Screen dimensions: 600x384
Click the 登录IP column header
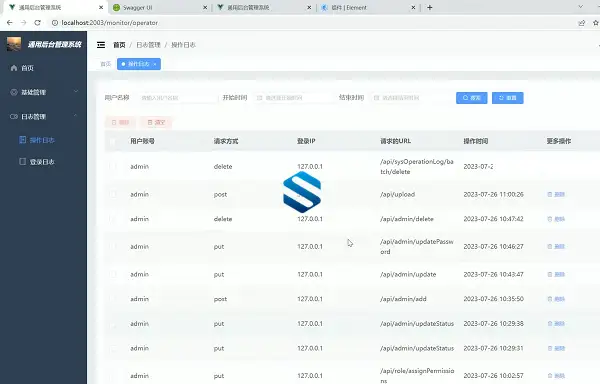click(x=306, y=141)
